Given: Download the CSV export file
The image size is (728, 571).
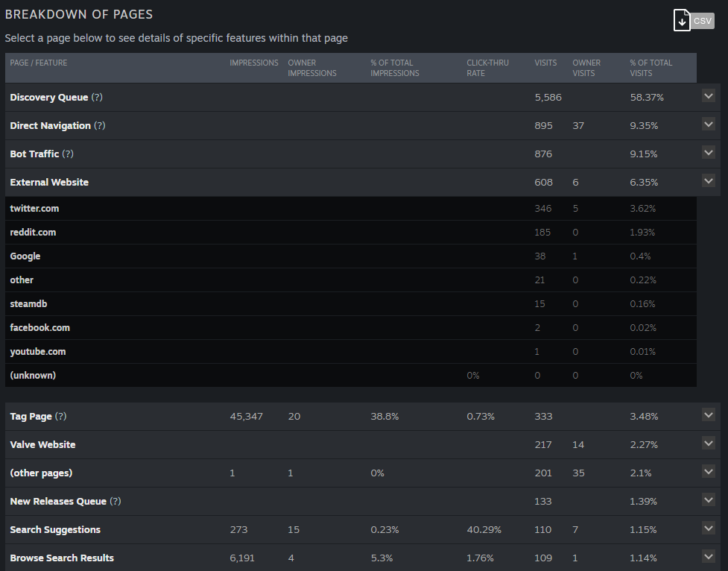Looking at the screenshot, I should pyautogui.click(x=694, y=21).
